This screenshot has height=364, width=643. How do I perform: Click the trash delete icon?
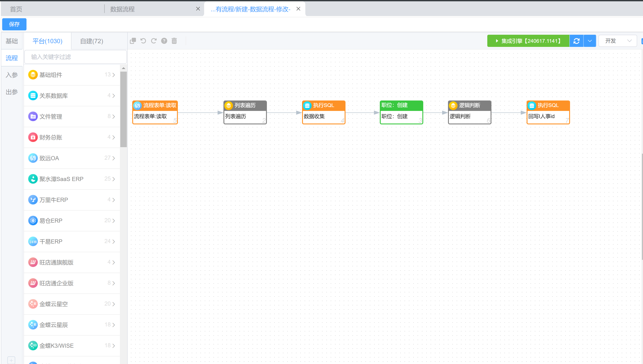pyautogui.click(x=174, y=41)
